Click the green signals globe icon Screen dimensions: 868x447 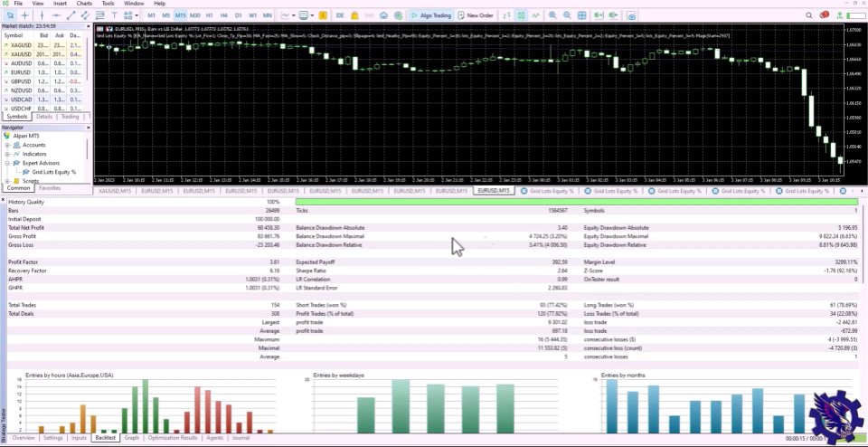[398, 15]
